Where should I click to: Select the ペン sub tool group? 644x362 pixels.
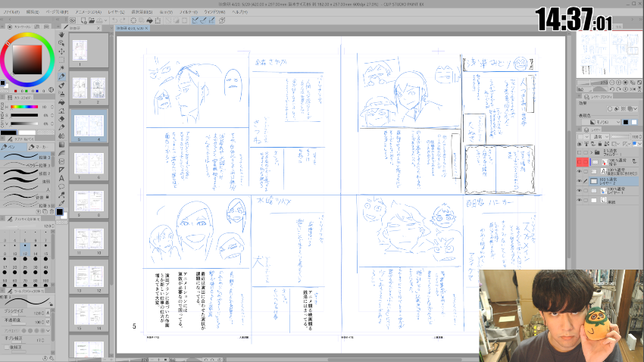point(14,147)
